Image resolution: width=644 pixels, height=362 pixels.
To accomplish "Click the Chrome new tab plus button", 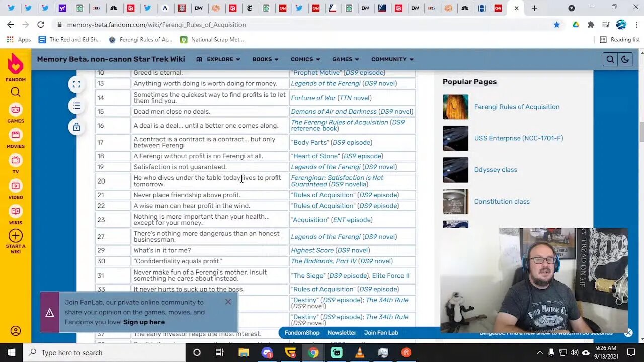I will (x=534, y=8).
